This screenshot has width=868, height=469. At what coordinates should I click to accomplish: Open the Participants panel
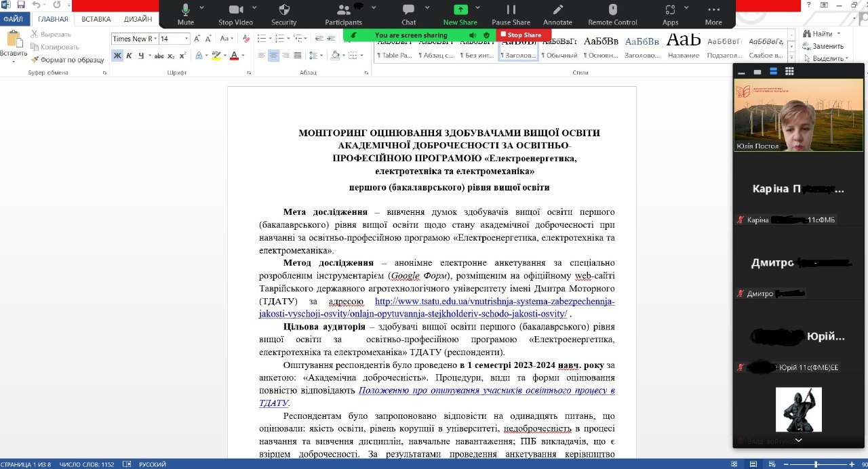344,14
